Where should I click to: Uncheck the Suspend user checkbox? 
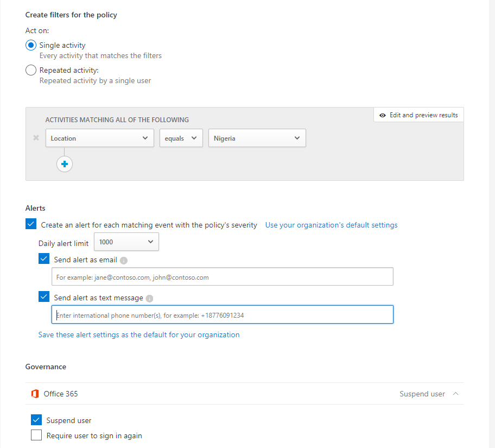coord(36,420)
